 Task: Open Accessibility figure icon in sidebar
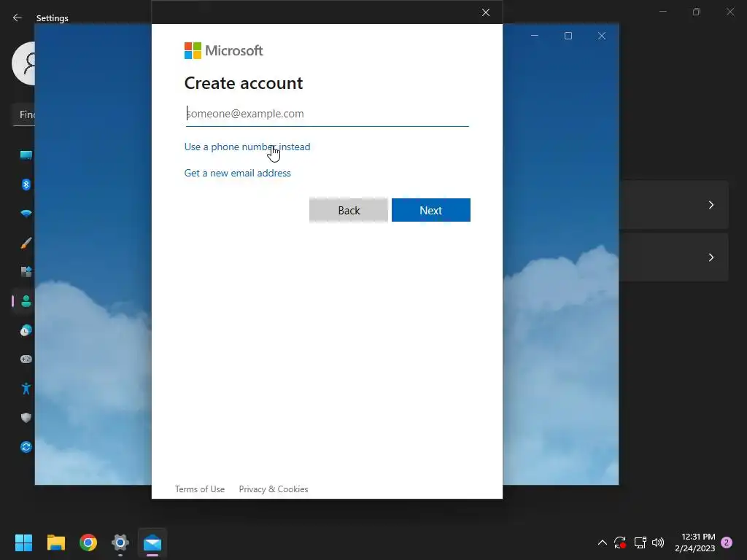coord(26,389)
